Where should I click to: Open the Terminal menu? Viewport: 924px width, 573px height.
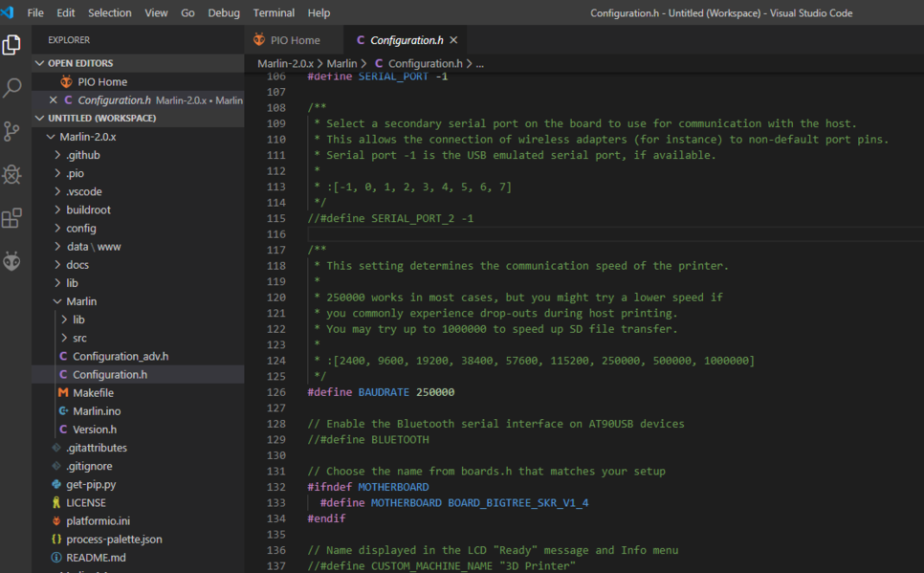[x=274, y=13]
